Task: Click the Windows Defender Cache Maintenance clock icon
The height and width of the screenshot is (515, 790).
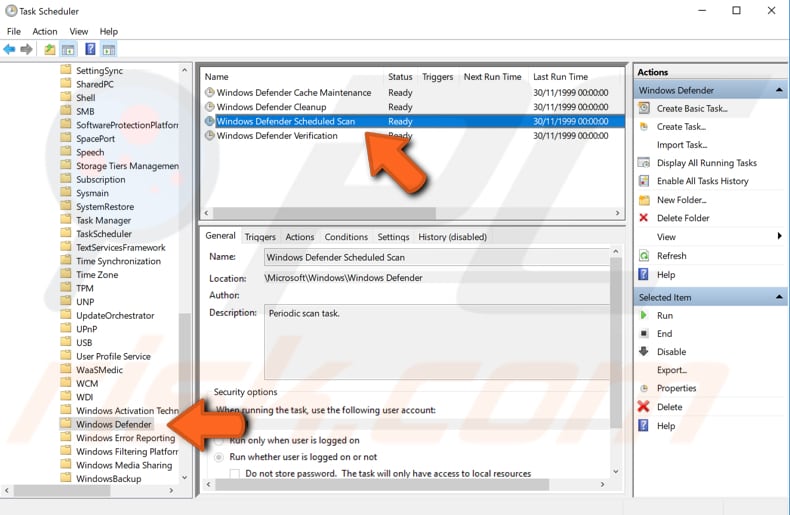Action: (210, 92)
